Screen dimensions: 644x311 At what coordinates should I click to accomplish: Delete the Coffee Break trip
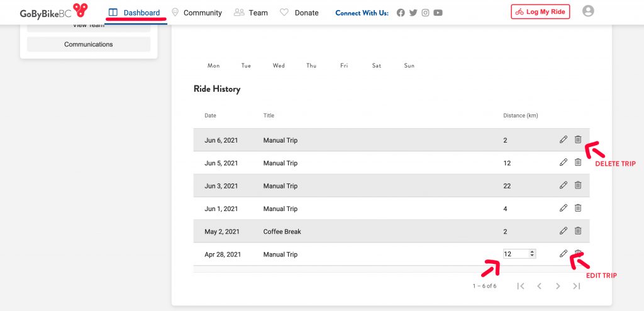(x=578, y=231)
